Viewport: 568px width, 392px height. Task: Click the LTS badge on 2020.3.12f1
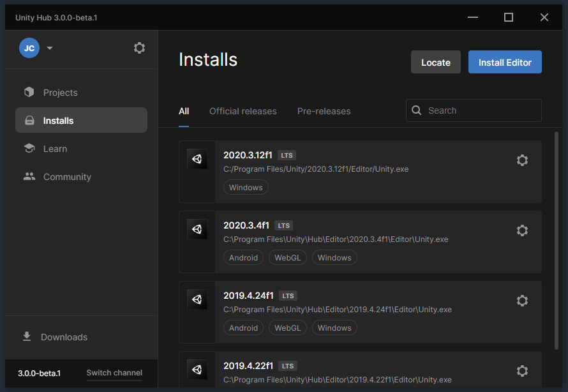(287, 155)
